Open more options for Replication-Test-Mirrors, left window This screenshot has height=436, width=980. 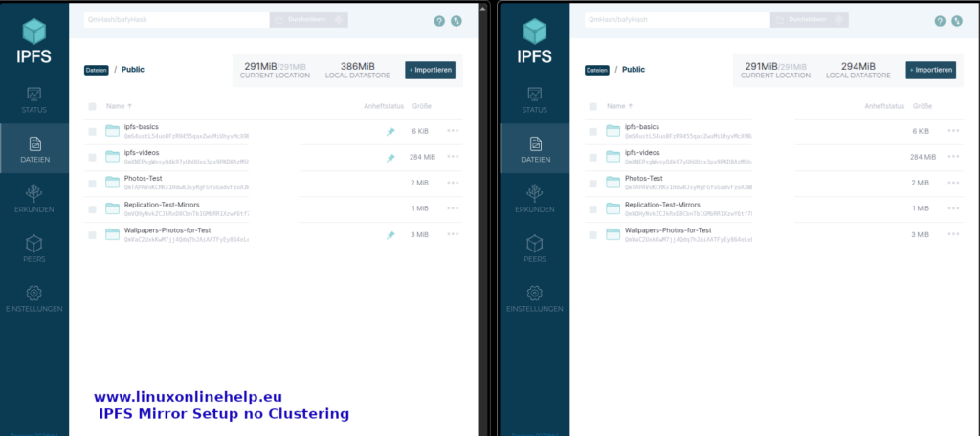[453, 208]
